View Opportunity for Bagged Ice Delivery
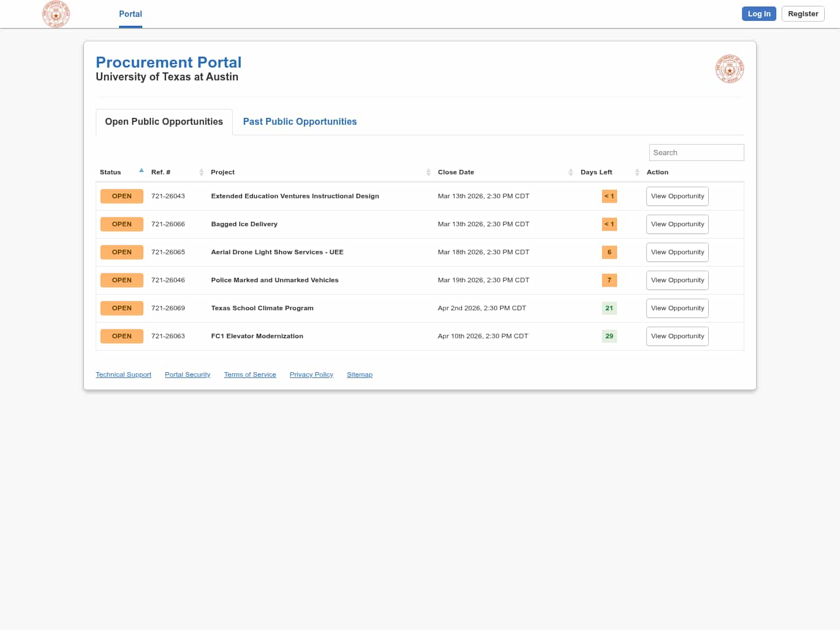 pos(677,224)
